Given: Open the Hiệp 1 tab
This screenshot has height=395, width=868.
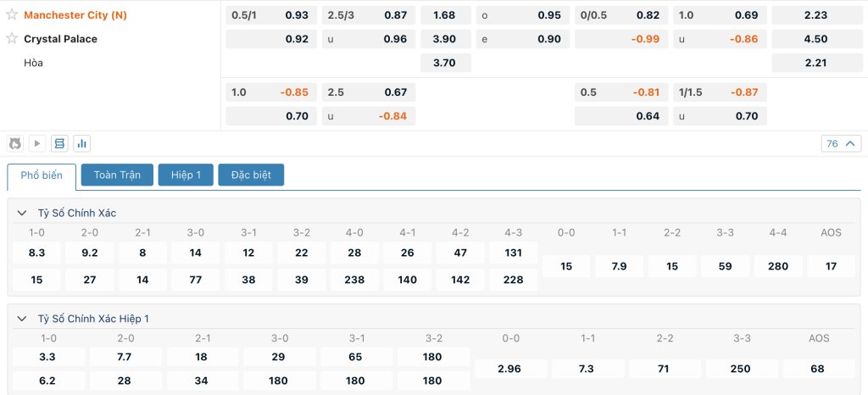Looking at the screenshot, I should [x=186, y=175].
